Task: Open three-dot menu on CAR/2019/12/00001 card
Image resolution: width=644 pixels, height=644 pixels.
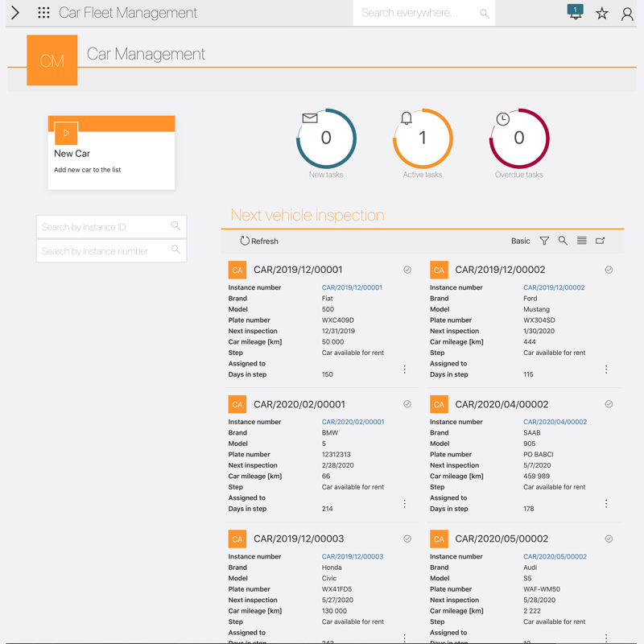Action: click(x=405, y=369)
